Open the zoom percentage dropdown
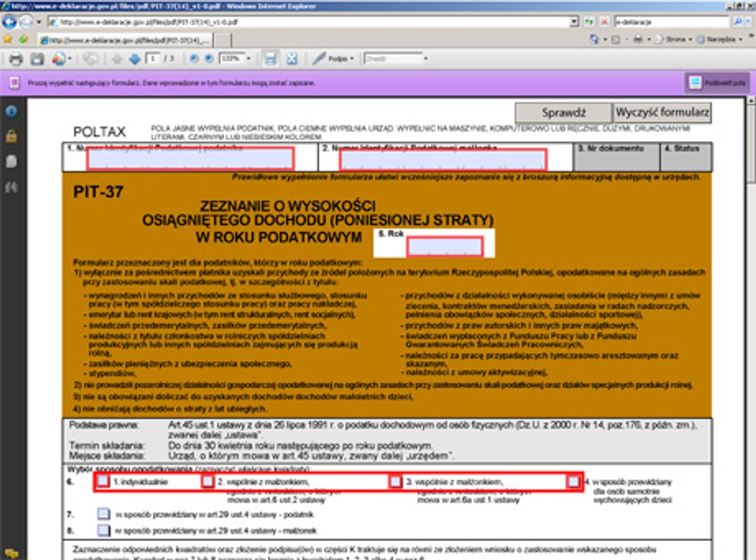756x560 pixels. (x=248, y=59)
